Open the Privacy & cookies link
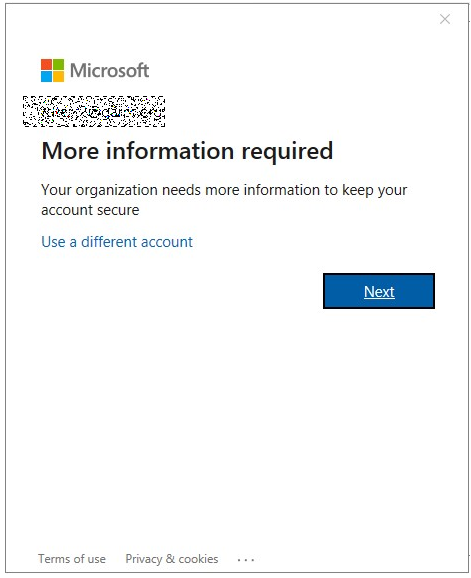Viewport: 471px width, 578px height. coord(172,559)
